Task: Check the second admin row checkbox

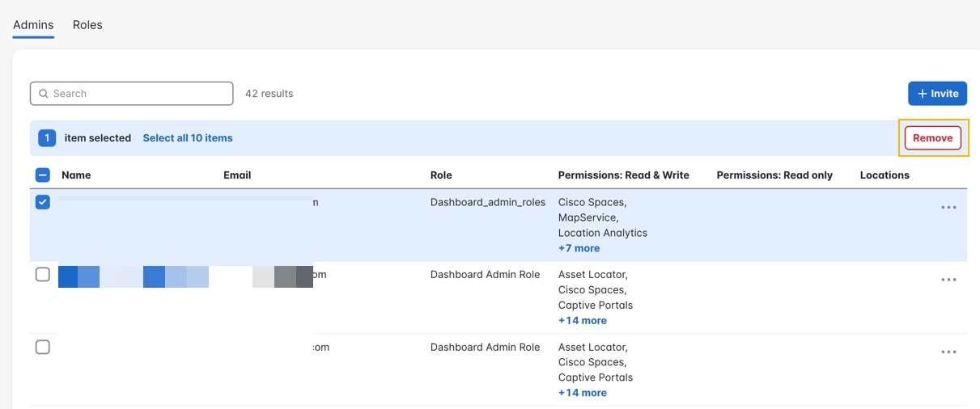Action: pyautogui.click(x=43, y=275)
